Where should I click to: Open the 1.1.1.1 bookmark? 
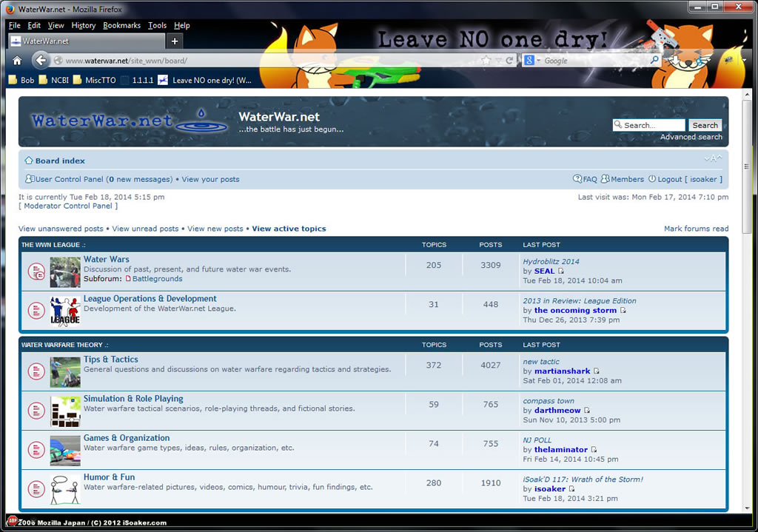137,80
